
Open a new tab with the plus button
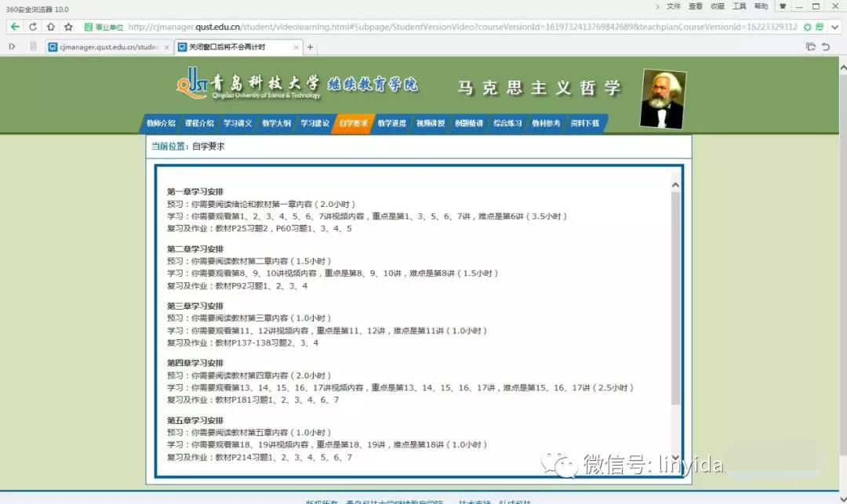point(311,47)
